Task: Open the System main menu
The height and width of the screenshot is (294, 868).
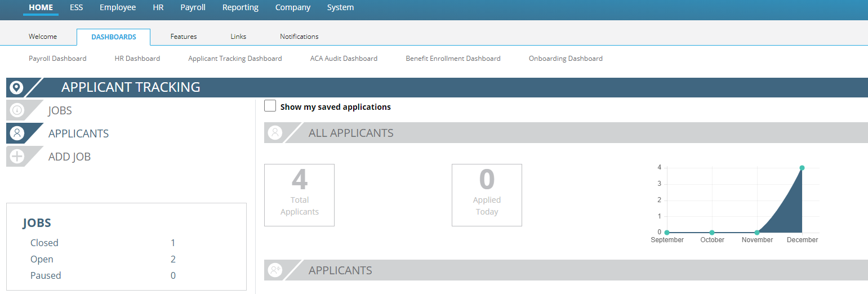Action: 340,7
